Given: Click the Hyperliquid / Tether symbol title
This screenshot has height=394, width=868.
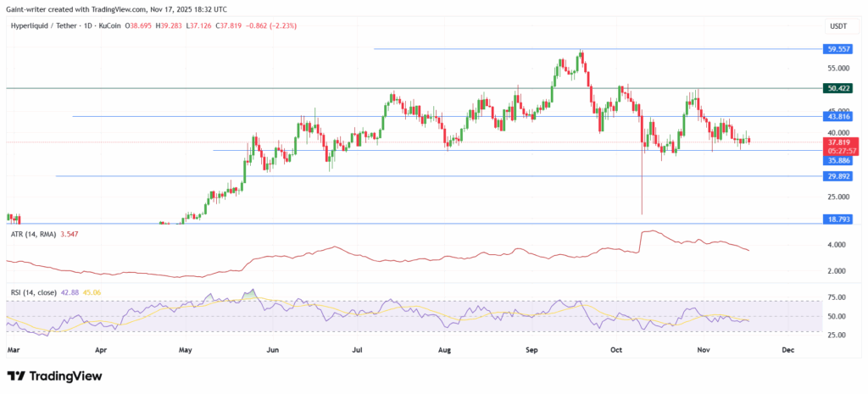Looking at the screenshot, I should [44, 26].
